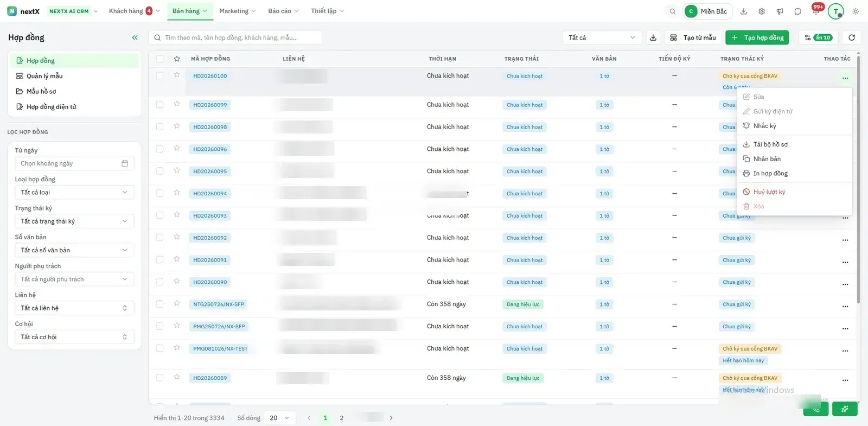The height and width of the screenshot is (426, 868).
Task: Click the Tạo từ mẫu button
Action: pyautogui.click(x=693, y=37)
